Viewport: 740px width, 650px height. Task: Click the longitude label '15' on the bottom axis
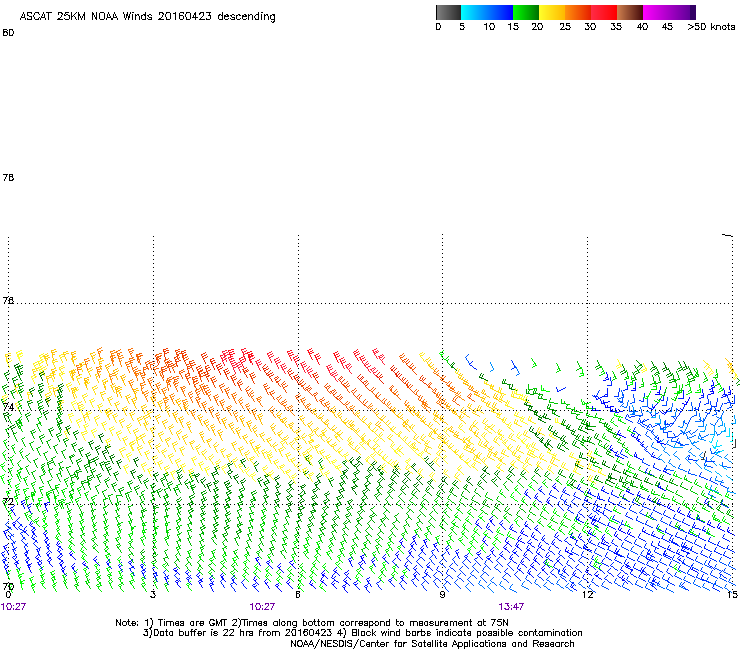[732, 594]
